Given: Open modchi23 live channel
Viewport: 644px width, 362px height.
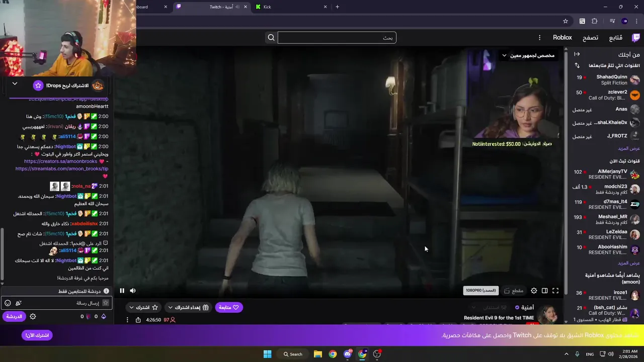Looking at the screenshot, I should [x=607, y=189].
